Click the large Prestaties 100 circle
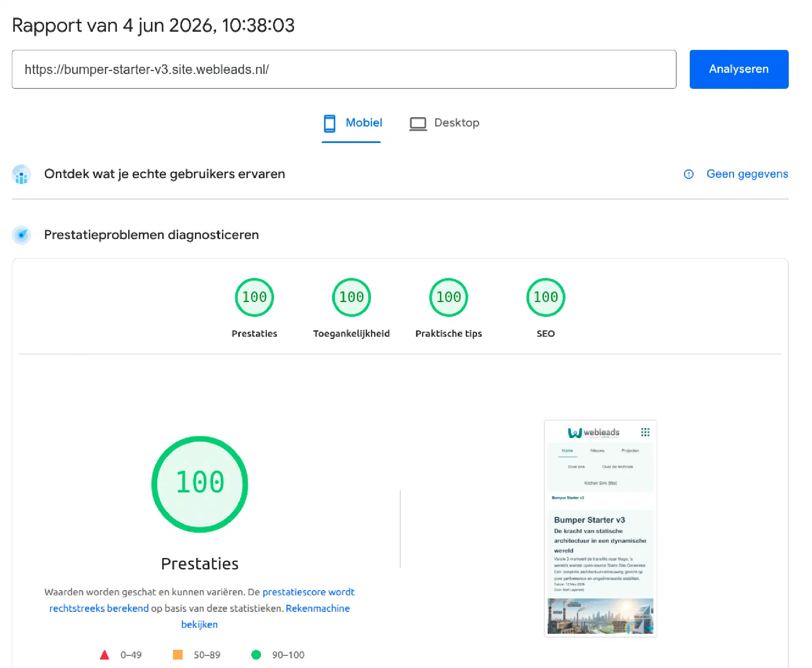This screenshot has height=668, width=812. (x=200, y=484)
